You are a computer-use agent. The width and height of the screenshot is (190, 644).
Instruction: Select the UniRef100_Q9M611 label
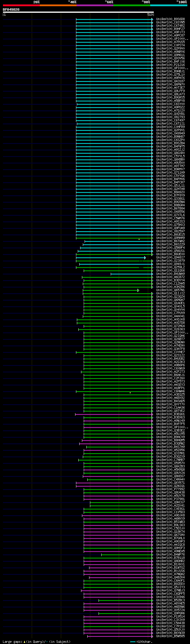tap(170, 55)
